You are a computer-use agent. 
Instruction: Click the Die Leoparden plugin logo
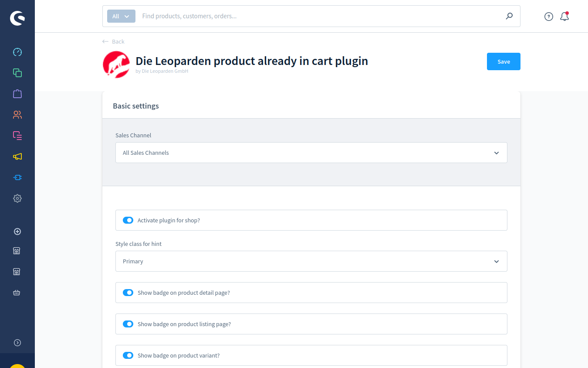point(116,65)
